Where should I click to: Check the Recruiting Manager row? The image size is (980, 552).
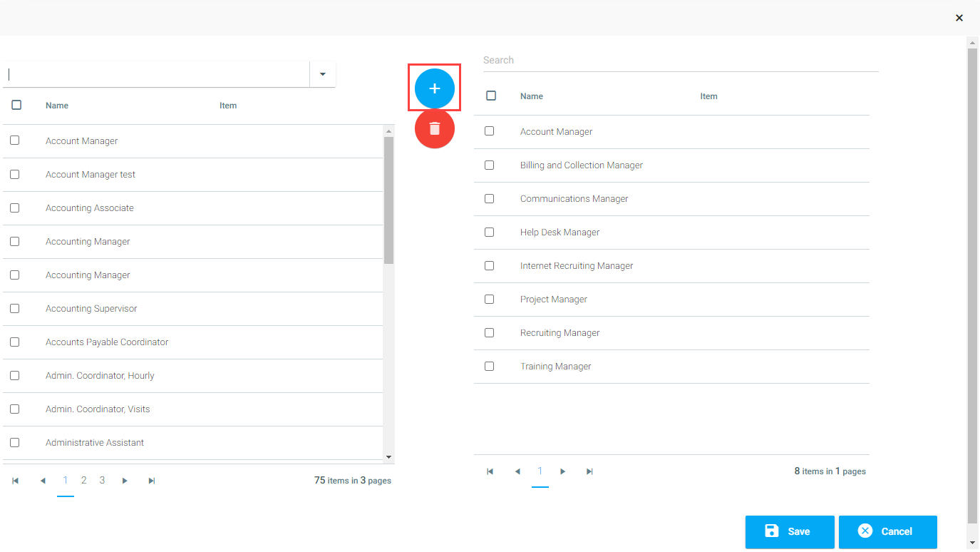489,332
